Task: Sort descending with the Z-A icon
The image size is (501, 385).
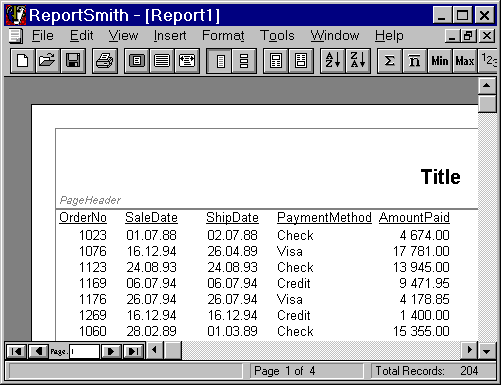Action: point(358,61)
